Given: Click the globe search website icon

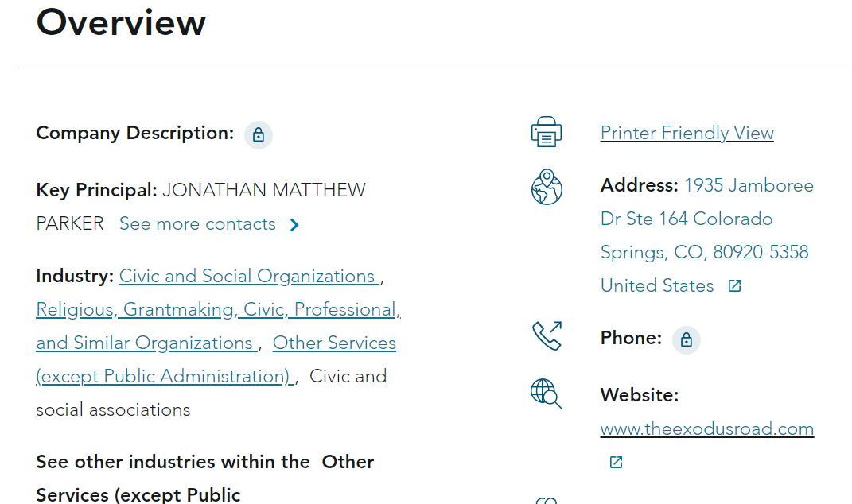Looking at the screenshot, I should click(546, 394).
